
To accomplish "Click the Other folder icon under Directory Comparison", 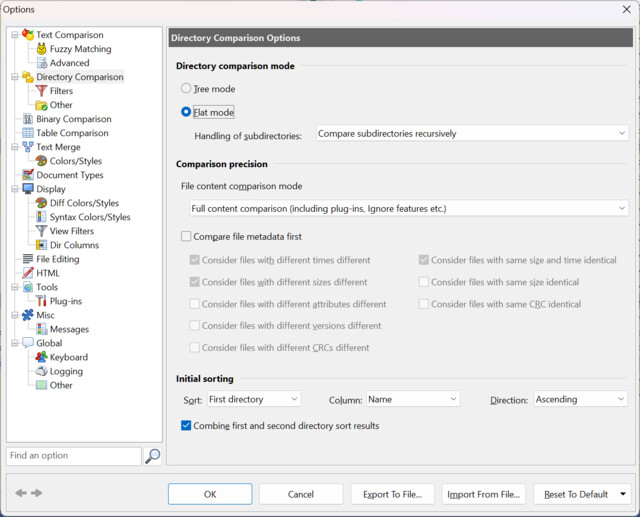I will pyautogui.click(x=41, y=105).
